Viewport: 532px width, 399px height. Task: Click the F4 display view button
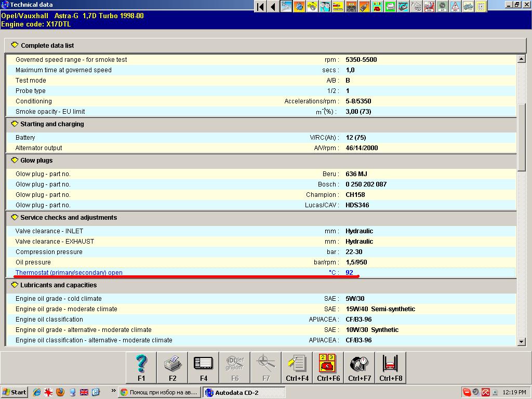click(204, 367)
